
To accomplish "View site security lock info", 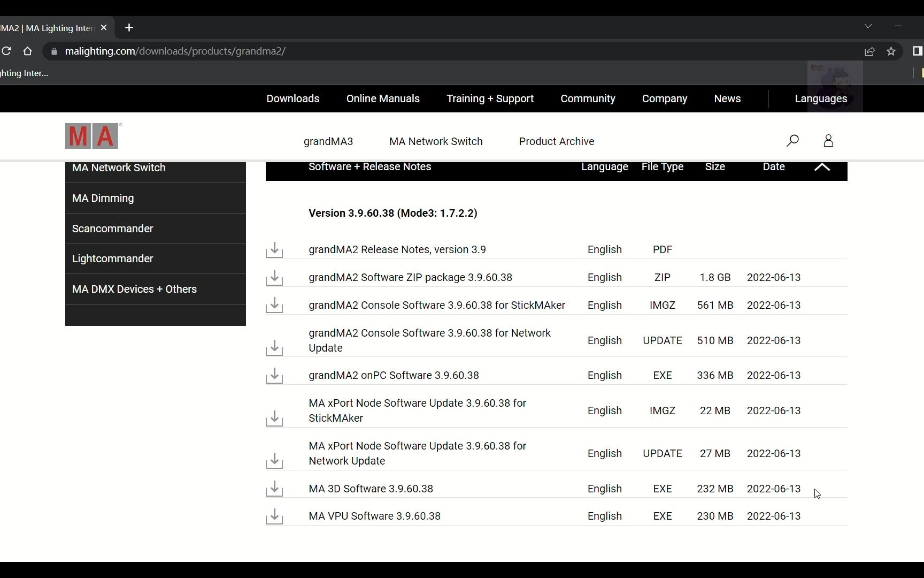I will click(54, 51).
